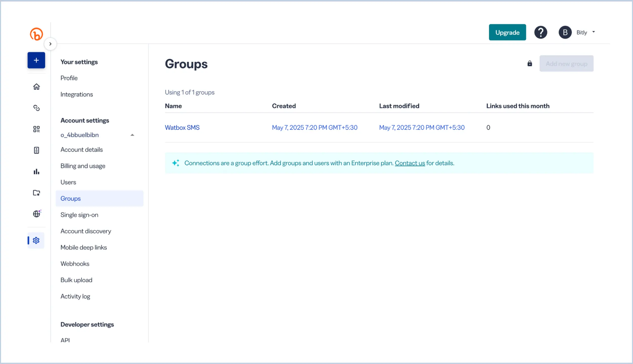Screen dimensions: 633x364
Task: Open Single sign-on settings
Action: (79, 215)
